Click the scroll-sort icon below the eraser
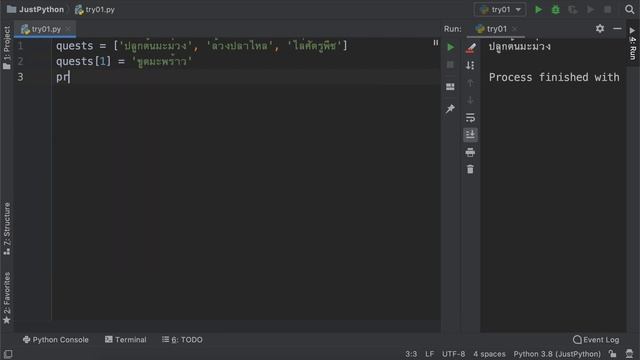The image size is (640, 360). [x=470, y=65]
